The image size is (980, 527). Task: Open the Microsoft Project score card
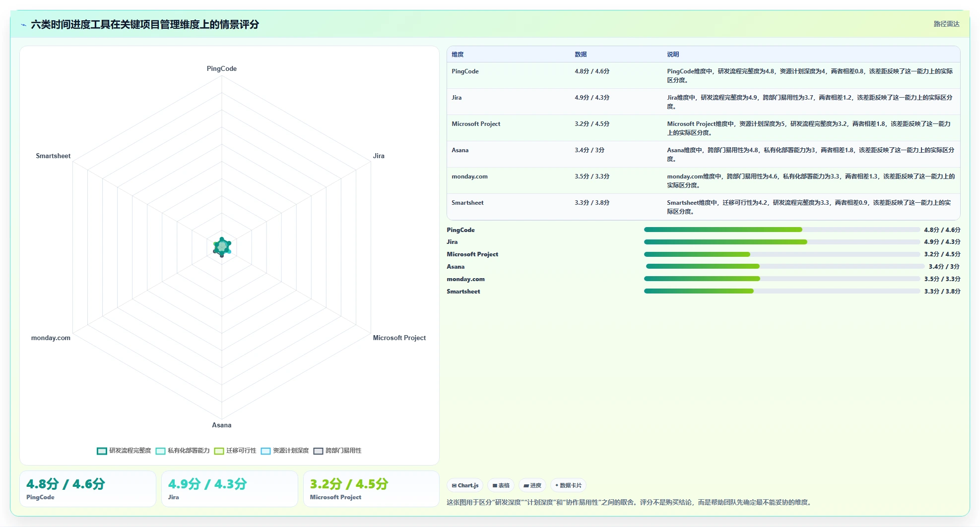pos(371,489)
